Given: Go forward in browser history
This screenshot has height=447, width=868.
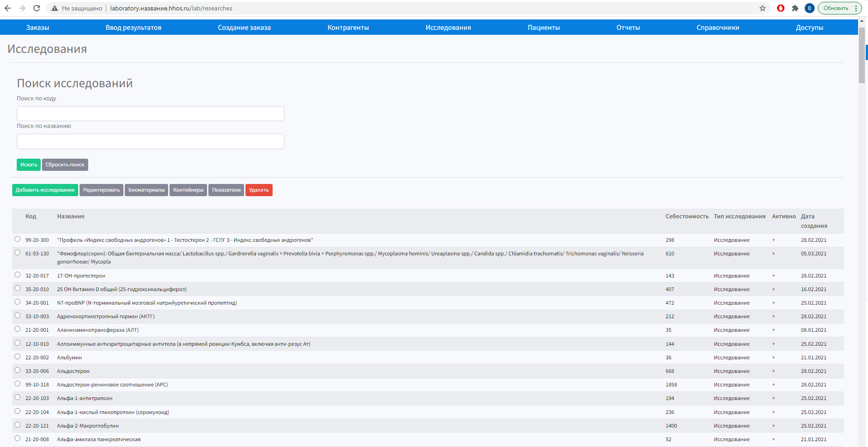Looking at the screenshot, I should pos(22,8).
